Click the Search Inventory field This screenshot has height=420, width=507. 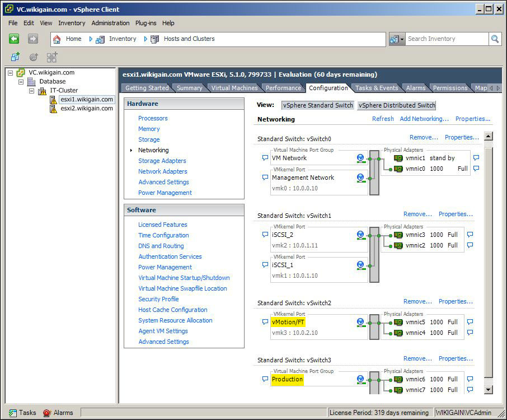click(447, 39)
